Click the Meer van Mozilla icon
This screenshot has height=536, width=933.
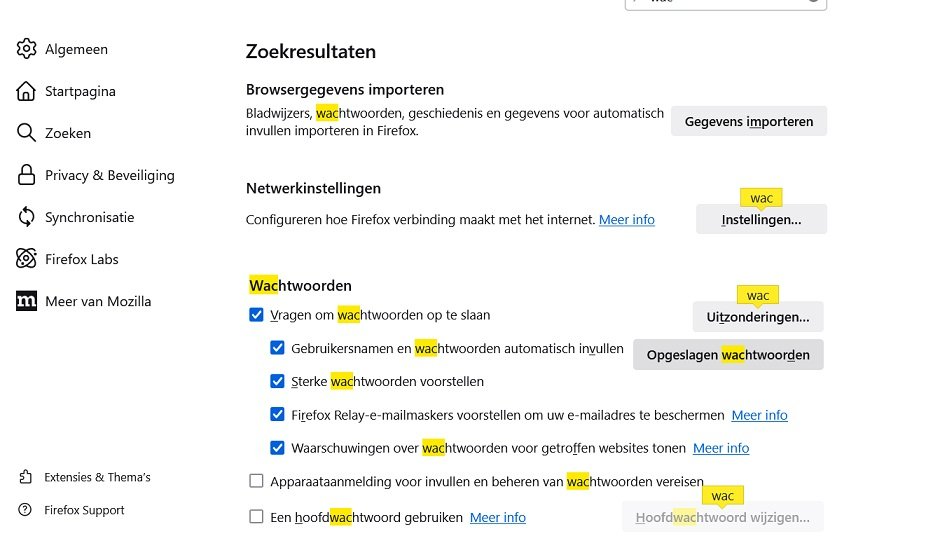pos(27,301)
